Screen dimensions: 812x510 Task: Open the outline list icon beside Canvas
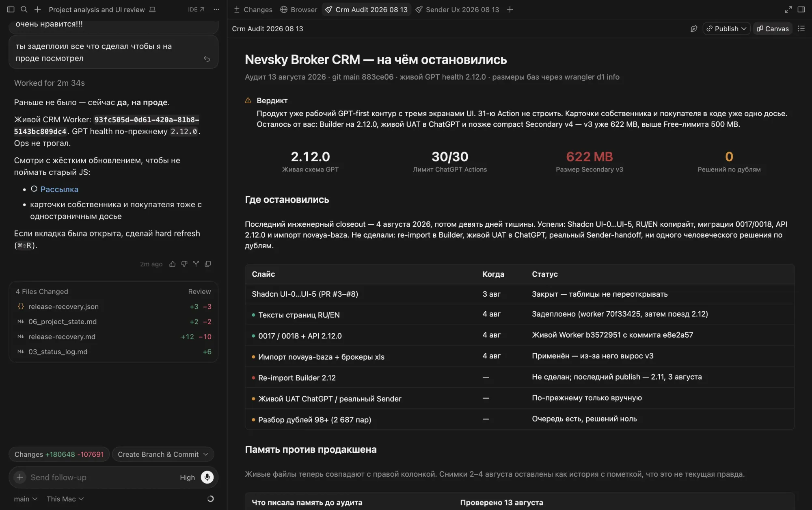pyautogui.click(x=801, y=28)
